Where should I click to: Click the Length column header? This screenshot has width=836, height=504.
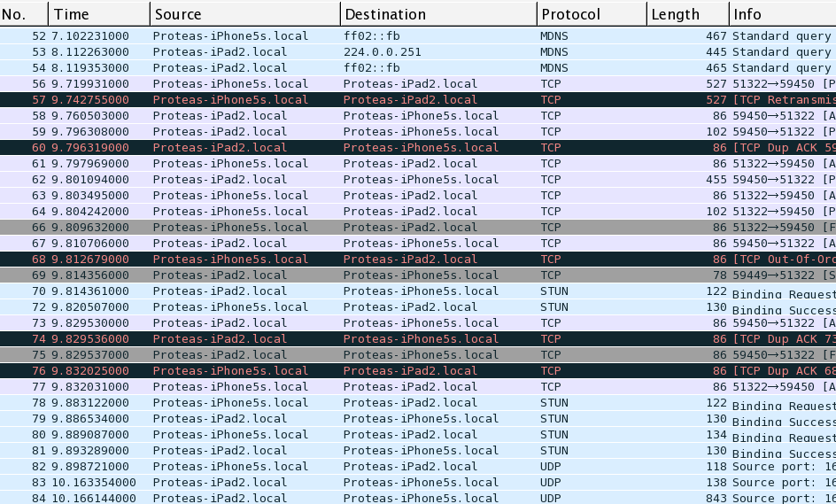tap(688, 14)
